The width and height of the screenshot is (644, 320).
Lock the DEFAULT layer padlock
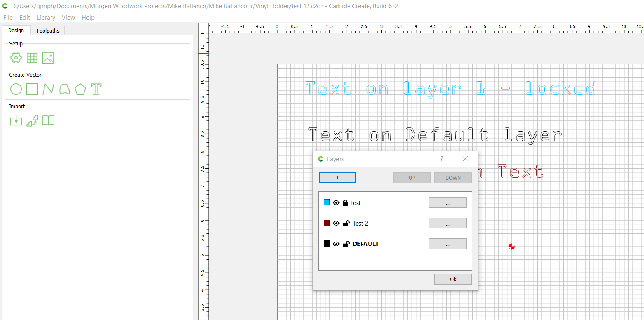point(346,244)
